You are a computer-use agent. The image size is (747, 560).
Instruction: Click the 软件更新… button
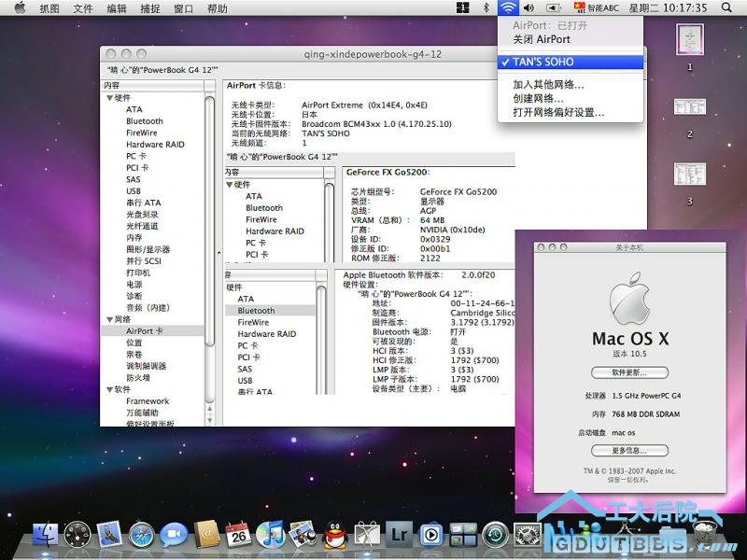[628, 371]
